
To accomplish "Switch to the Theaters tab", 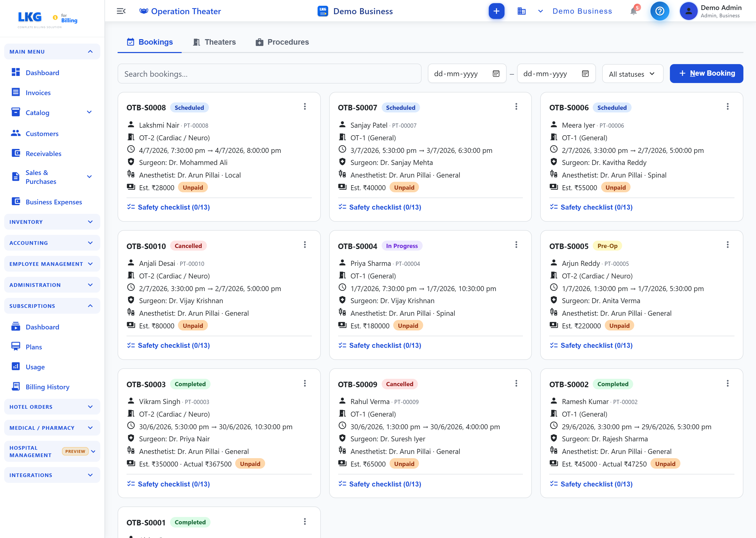I will pyautogui.click(x=214, y=42).
